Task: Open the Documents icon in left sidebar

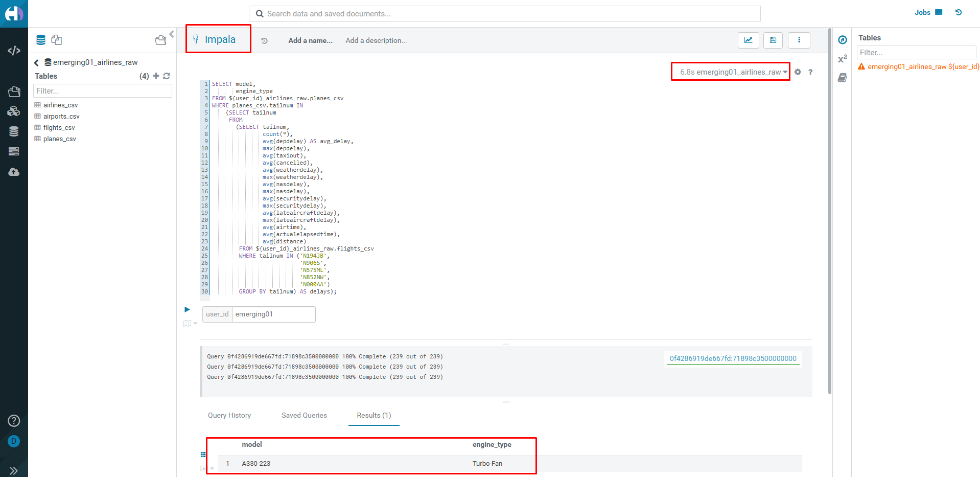Action: point(14,92)
